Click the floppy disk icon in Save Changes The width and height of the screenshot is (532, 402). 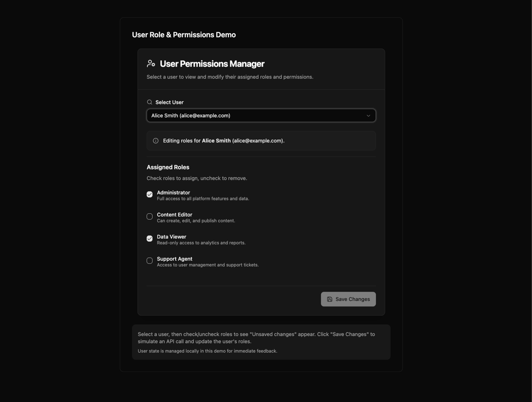[330, 299]
